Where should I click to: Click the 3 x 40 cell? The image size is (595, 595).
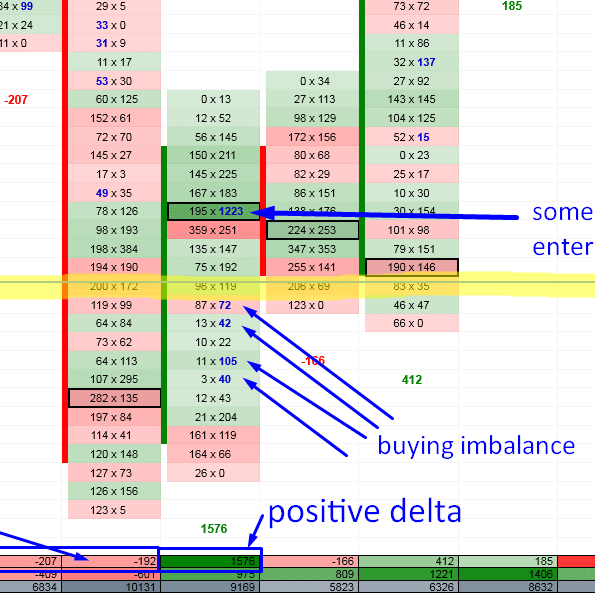[x=213, y=379]
